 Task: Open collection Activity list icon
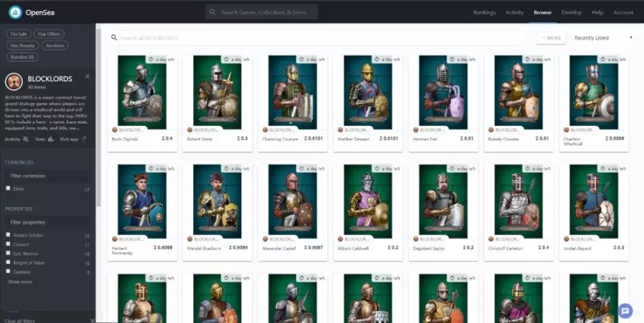tap(25, 139)
